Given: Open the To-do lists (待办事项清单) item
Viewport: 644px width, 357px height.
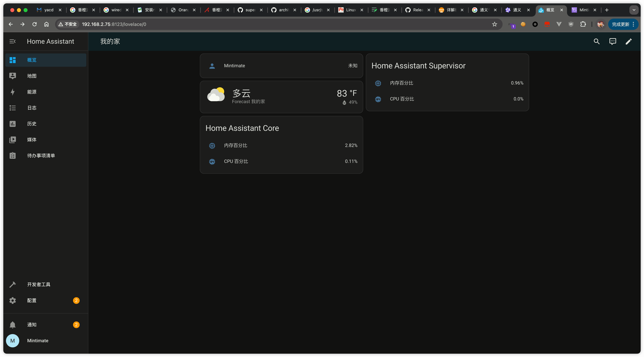Looking at the screenshot, I should [41, 156].
